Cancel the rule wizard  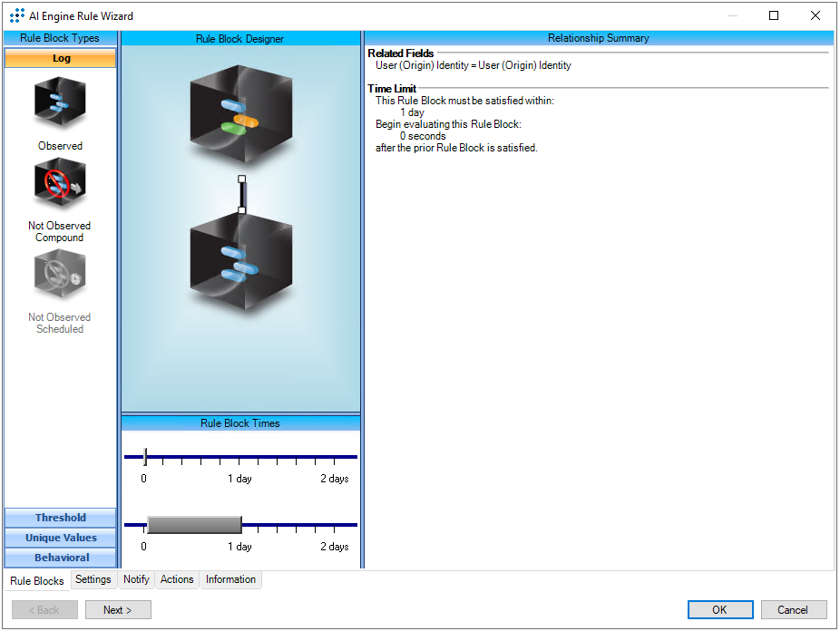click(794, 610)
